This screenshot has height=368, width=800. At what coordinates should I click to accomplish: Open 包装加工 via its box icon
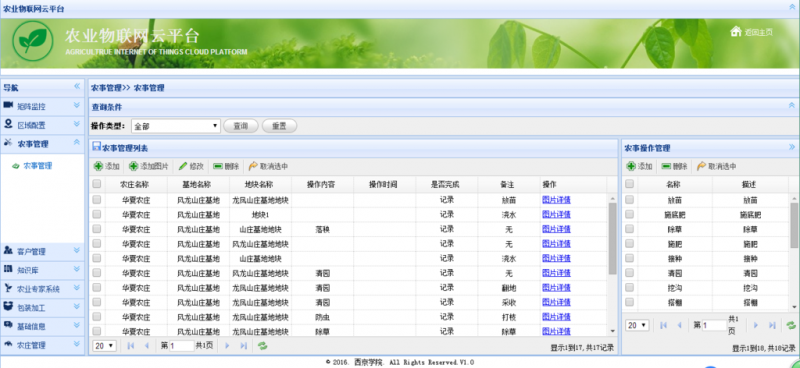8,307
